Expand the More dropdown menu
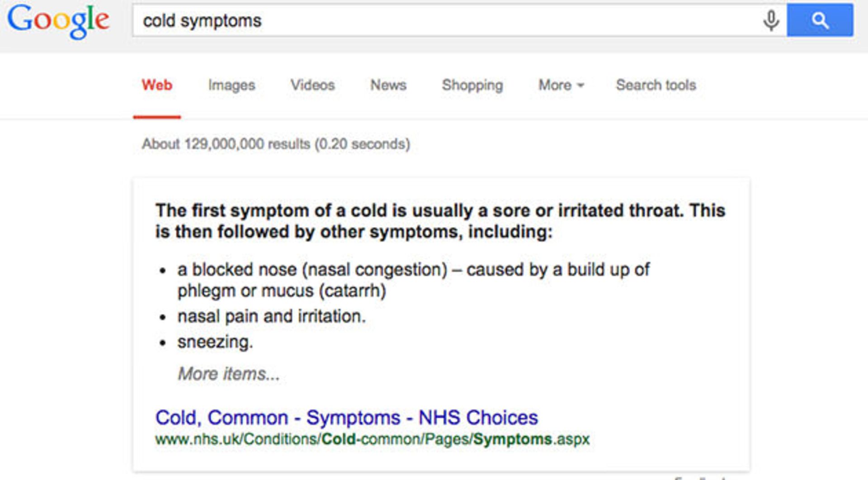The width and height of the screenshot is (868, 480). pyautogui.click(x=561, y=85)
